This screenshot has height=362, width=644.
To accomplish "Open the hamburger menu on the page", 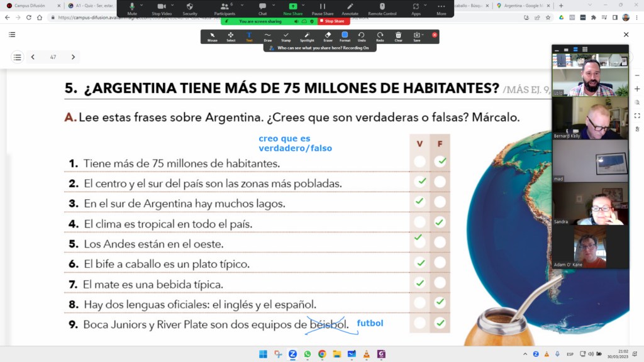I will (x=12, y=35).
